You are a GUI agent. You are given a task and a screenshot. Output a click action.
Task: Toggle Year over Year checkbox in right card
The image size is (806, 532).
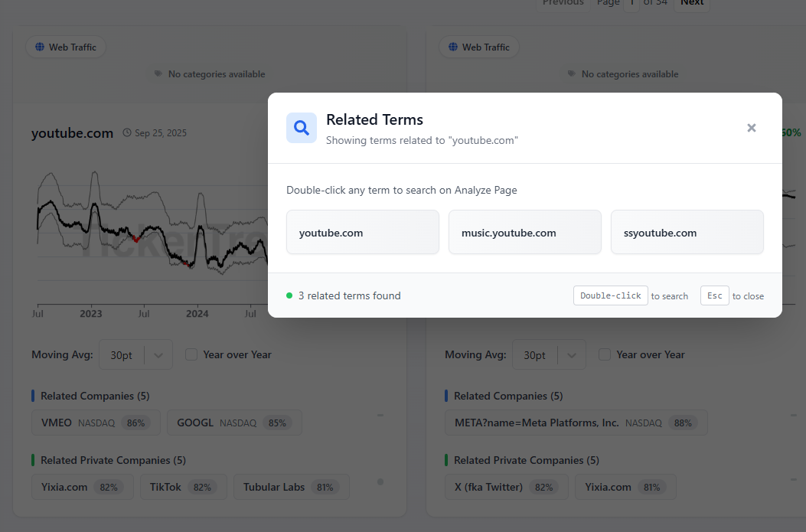click(x=605, y=354)
